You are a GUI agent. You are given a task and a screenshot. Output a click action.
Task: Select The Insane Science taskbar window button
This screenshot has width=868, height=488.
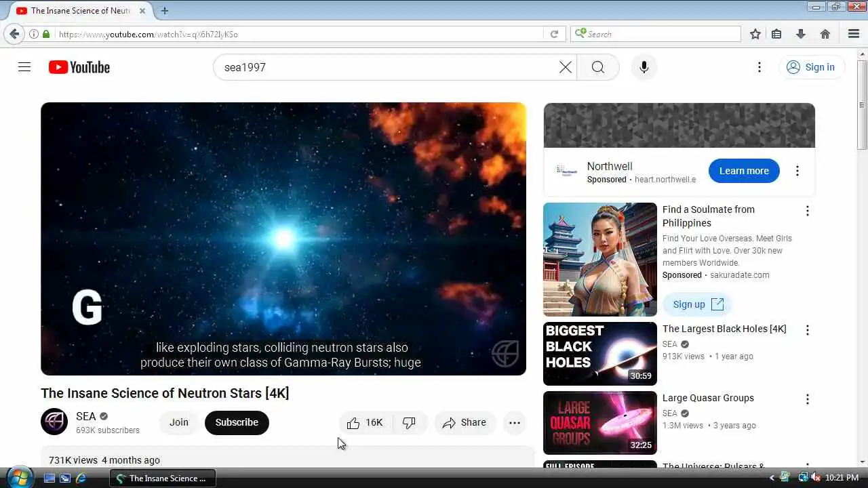[163, 478]
